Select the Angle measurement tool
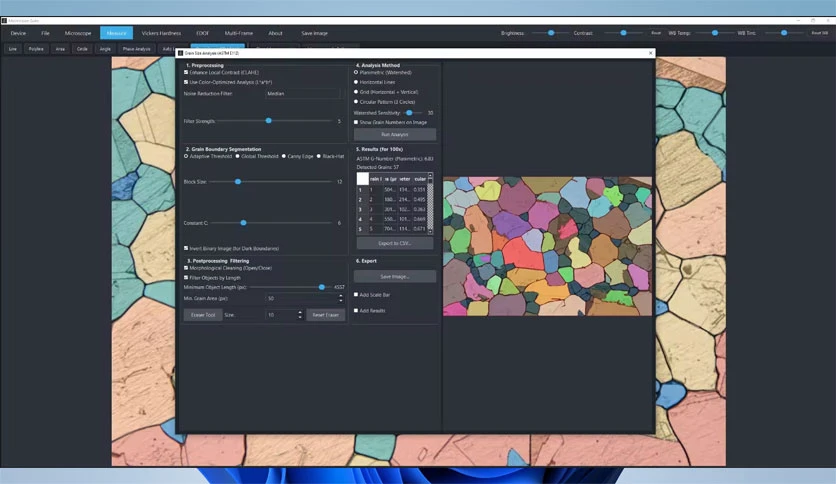Viewport: 836px width, 484px height. pos(105,49)
